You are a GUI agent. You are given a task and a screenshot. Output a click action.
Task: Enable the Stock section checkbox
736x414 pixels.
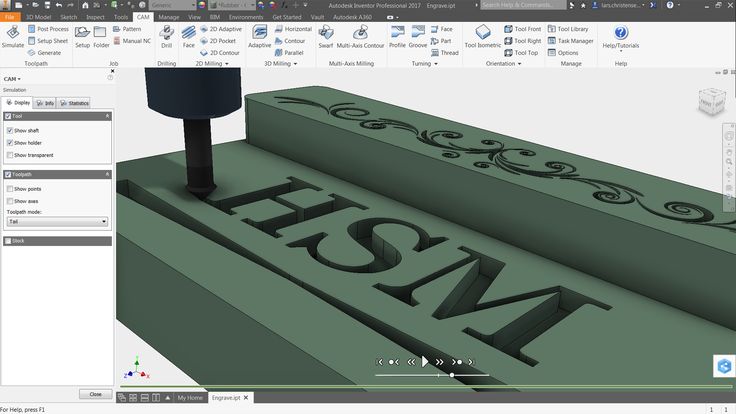pyautogui.click(x=8, y=241)
